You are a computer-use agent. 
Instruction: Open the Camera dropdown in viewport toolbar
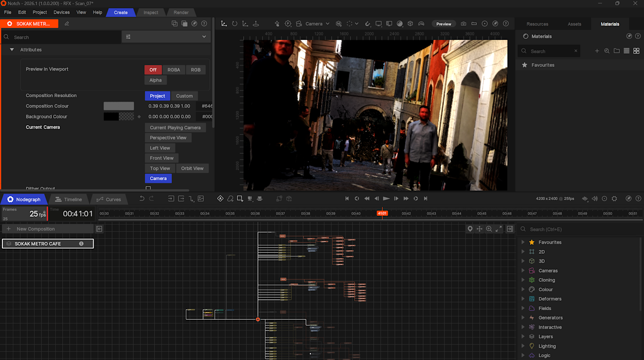coord(317,24)
